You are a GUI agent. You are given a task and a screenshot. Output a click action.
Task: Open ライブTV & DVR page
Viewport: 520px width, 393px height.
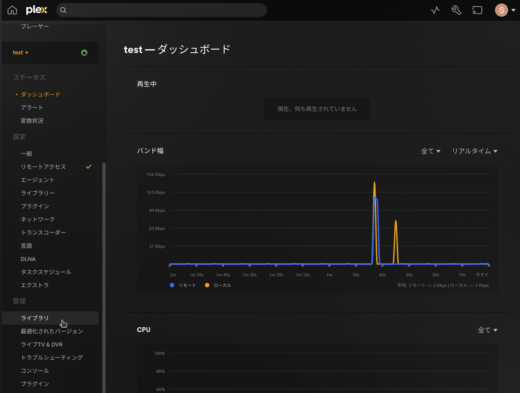coord(42,344)
